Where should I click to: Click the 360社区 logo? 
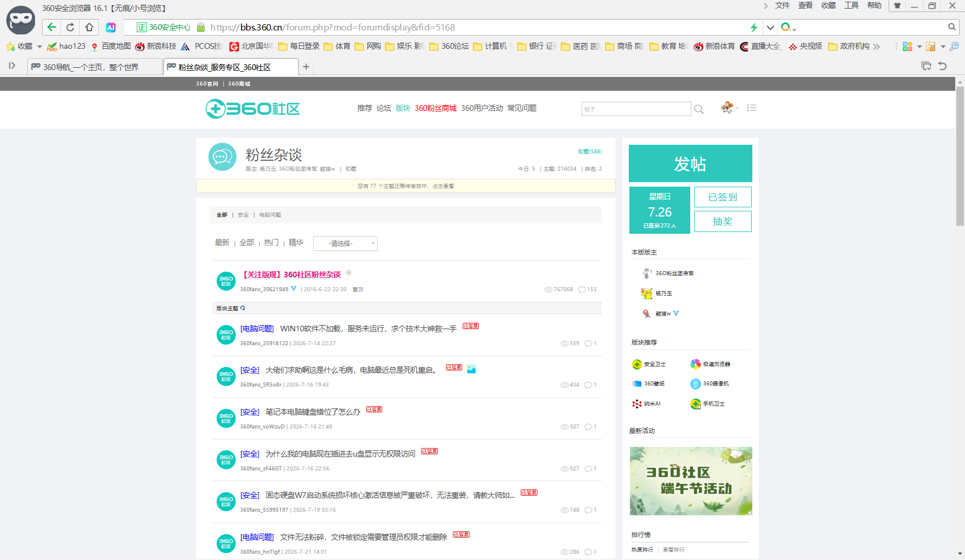tap(253, 109)
